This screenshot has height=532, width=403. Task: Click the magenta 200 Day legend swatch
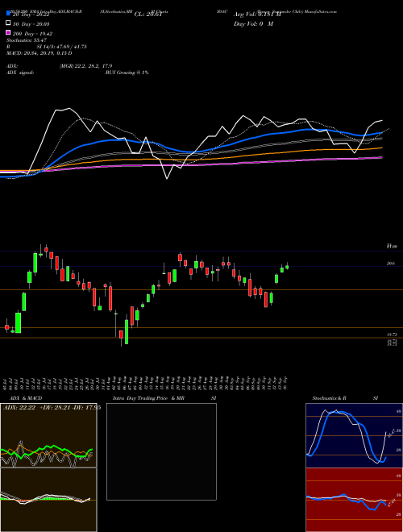[x=8, y=32]
